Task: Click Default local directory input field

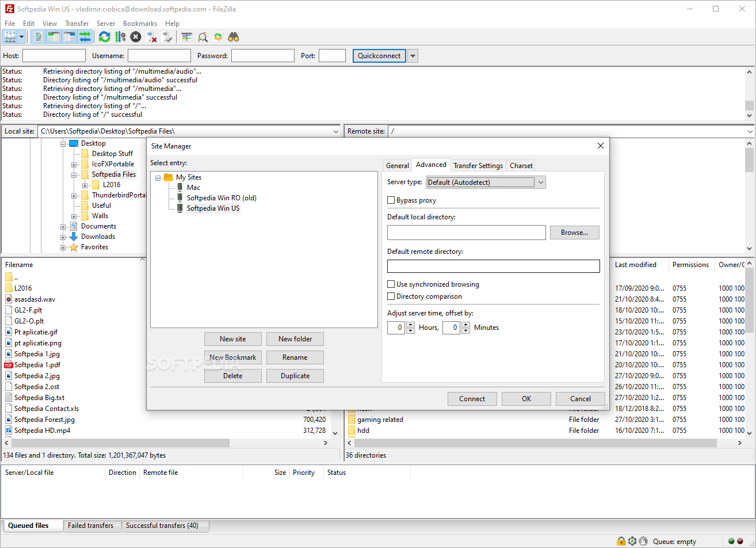Action: coord(467,233)
